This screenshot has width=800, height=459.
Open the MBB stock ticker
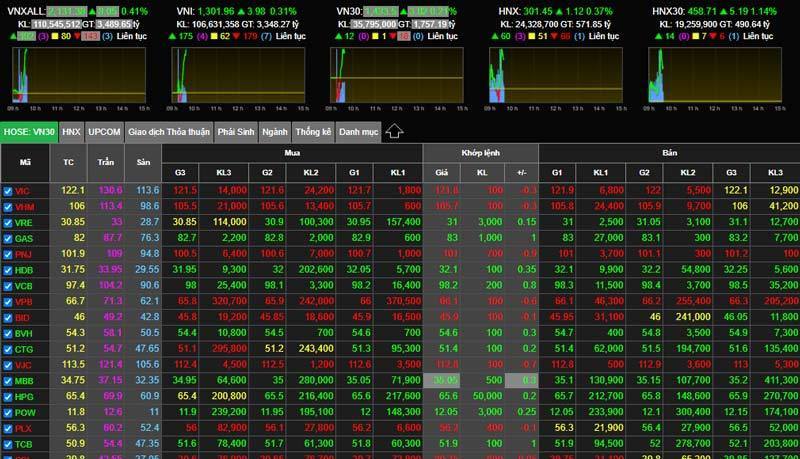(24, 380)
